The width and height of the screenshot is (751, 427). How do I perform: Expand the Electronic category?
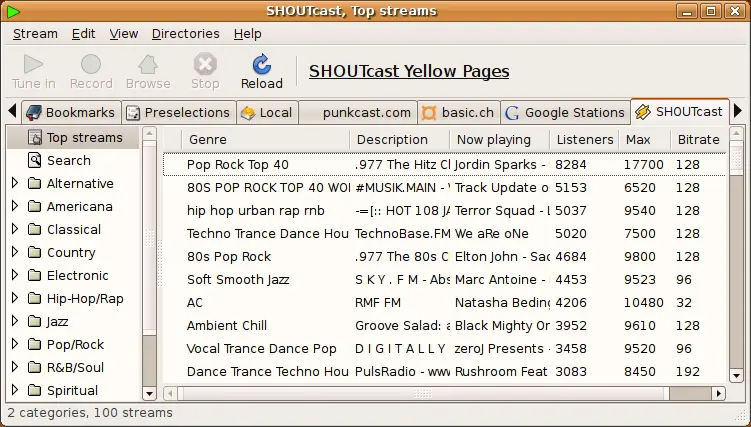click(x=15, y=275)
